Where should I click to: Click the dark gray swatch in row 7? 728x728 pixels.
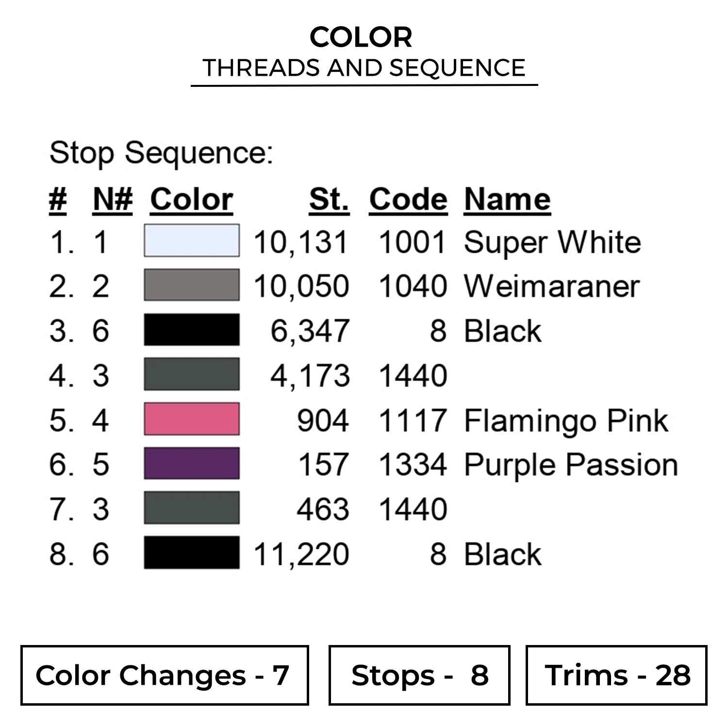tap(192, 508)
